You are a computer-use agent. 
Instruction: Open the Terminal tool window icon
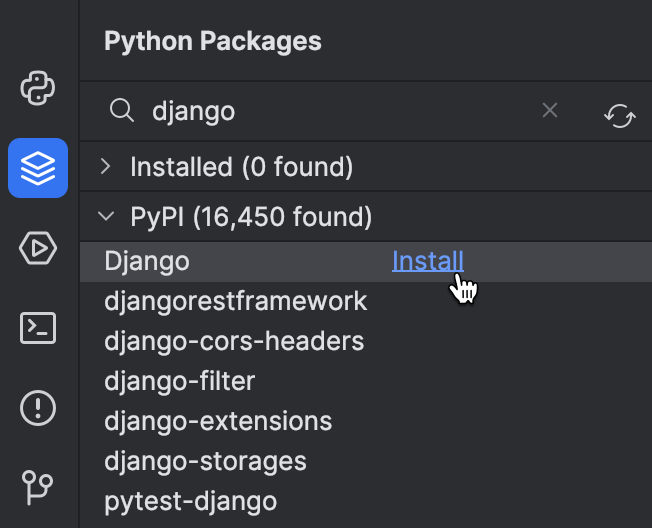click(38, 328)
